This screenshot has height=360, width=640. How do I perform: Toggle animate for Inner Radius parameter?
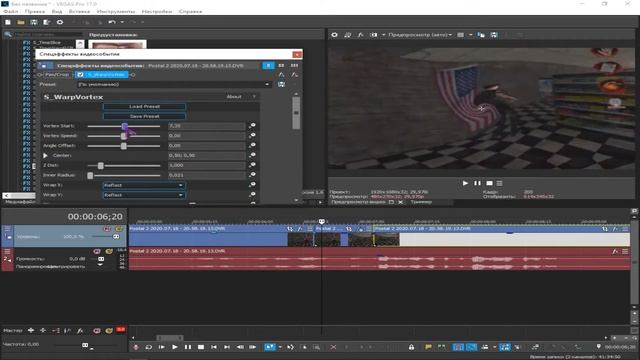[253, 175]
